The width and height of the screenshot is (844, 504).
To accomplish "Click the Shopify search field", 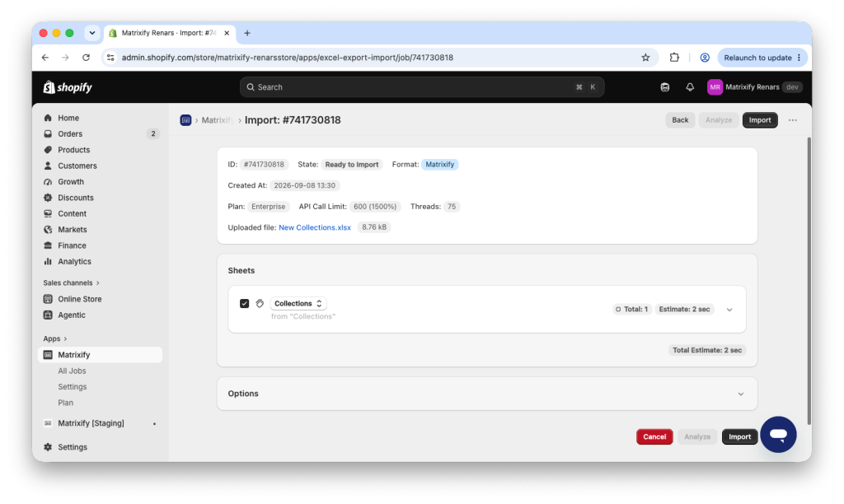I will tap(422, 87).
